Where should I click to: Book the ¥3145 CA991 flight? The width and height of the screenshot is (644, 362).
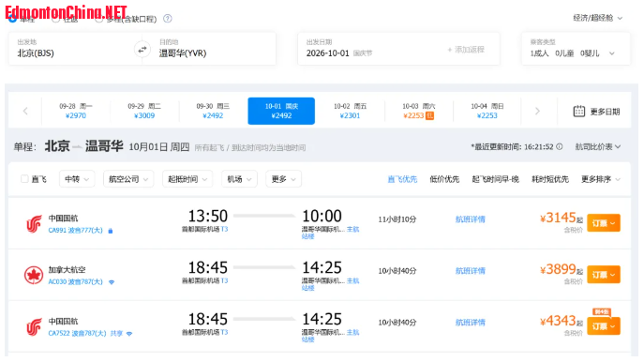(604, 223)
